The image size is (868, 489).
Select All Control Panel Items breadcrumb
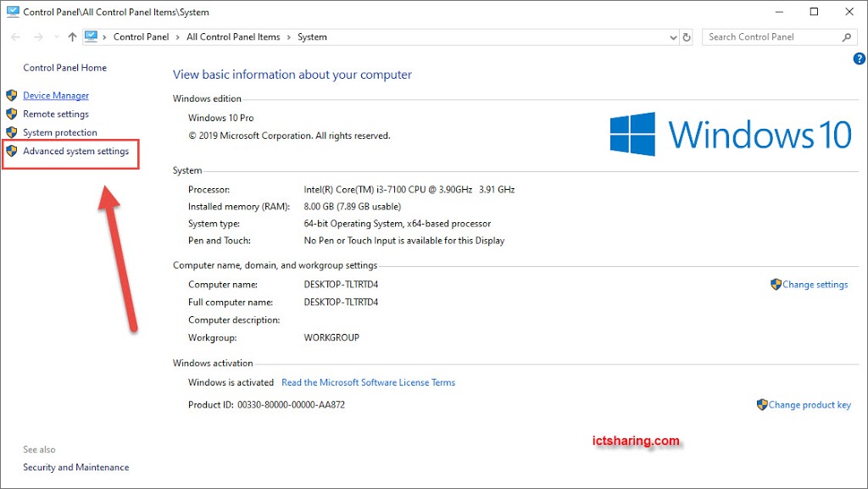[x=233, y=37]
